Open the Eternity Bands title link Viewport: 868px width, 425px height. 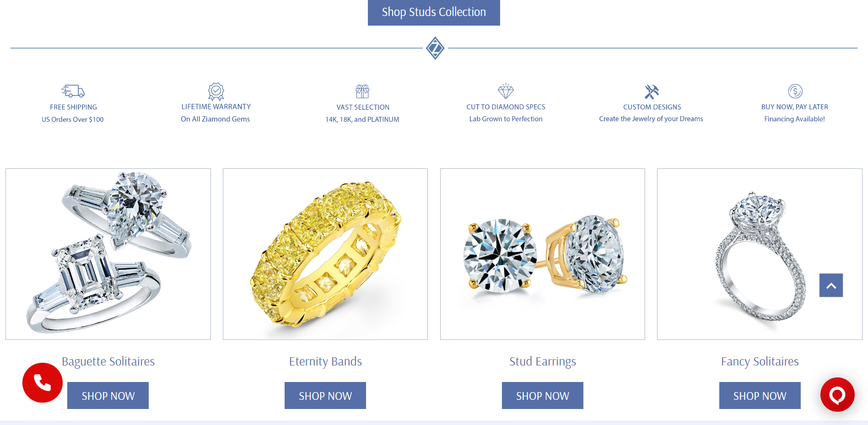[x=325, y=361]
